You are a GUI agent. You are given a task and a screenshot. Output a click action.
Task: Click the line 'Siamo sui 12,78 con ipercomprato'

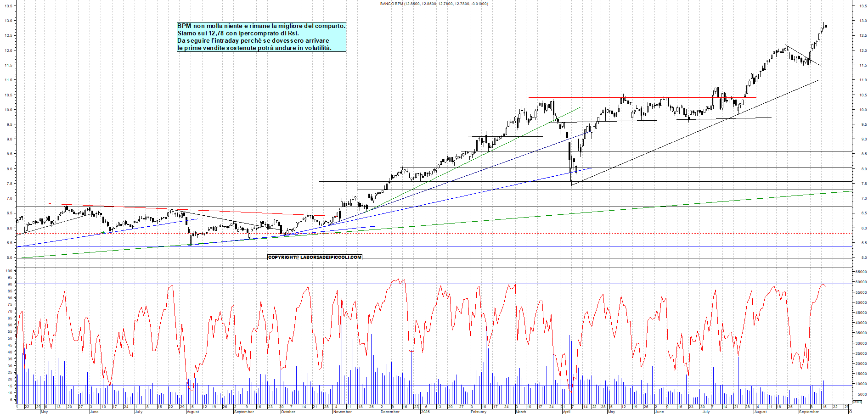[238, 33]
